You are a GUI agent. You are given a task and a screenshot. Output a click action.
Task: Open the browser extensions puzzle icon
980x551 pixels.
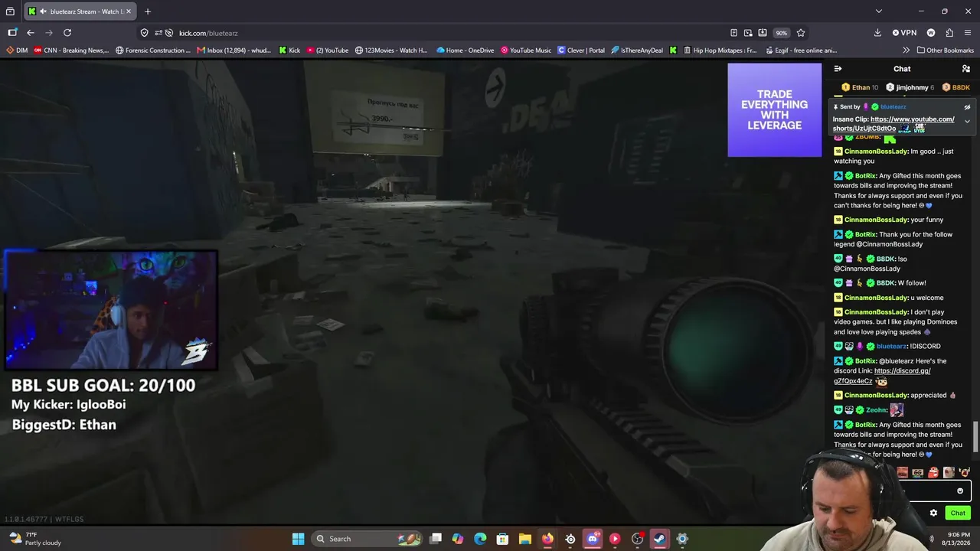[x=949, y=33]
